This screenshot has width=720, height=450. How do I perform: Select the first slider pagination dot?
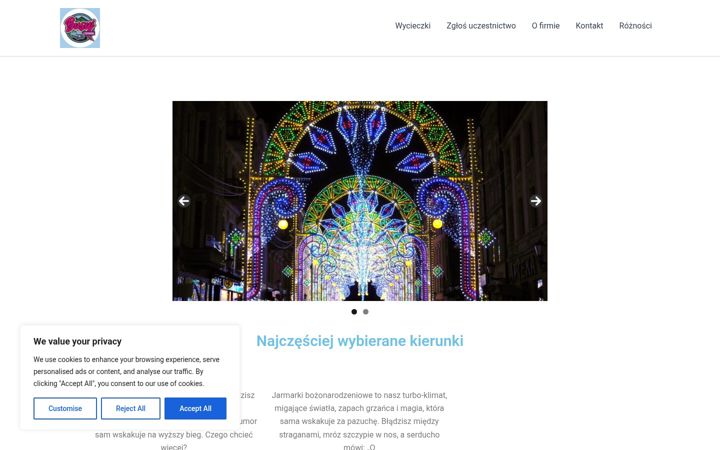pyautogui.click(x=354, y=312)
